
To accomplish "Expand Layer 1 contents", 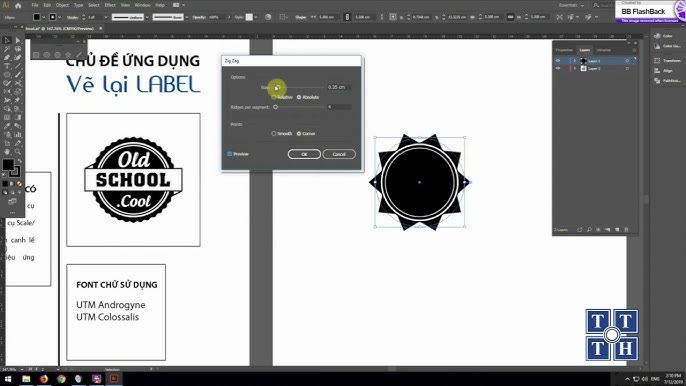I will [575, 61].
